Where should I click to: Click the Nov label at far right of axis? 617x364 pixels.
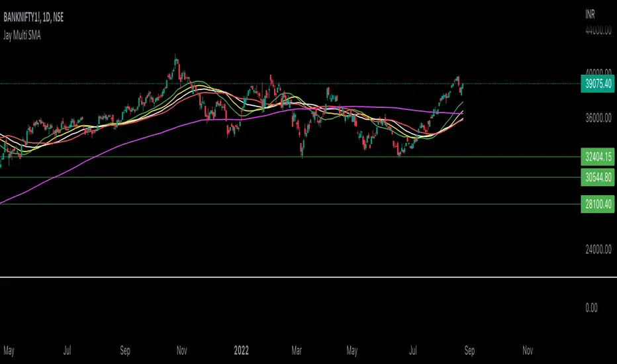pos(528,350)
